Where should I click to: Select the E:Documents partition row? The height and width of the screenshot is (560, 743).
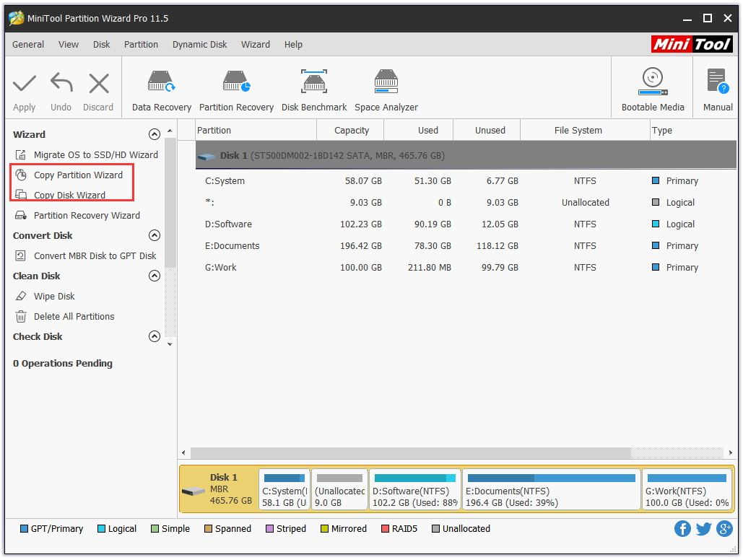[466, 246]
